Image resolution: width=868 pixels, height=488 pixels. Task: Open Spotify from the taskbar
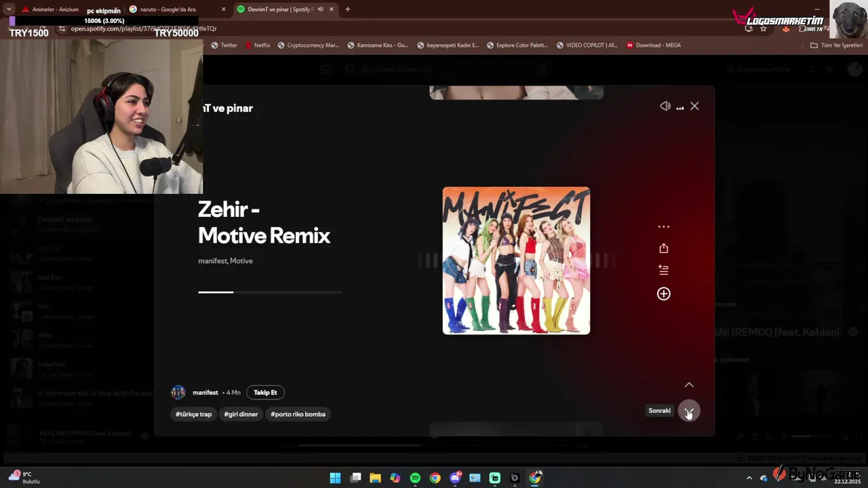click(415, 478)
